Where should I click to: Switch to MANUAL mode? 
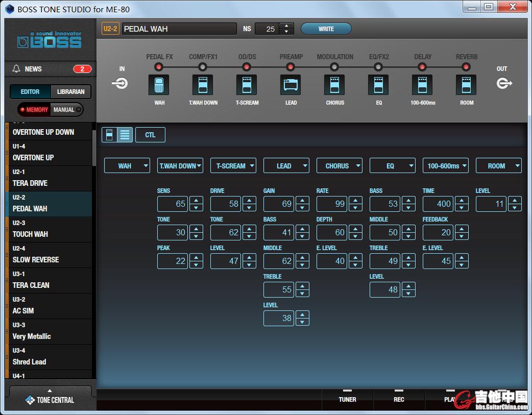click(66, 110)
